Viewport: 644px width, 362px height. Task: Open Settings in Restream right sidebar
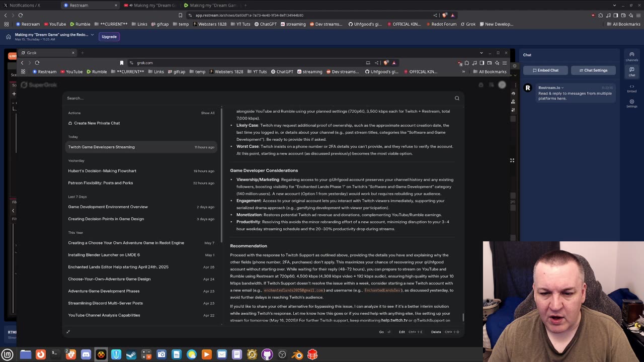(x=632, y=103)
